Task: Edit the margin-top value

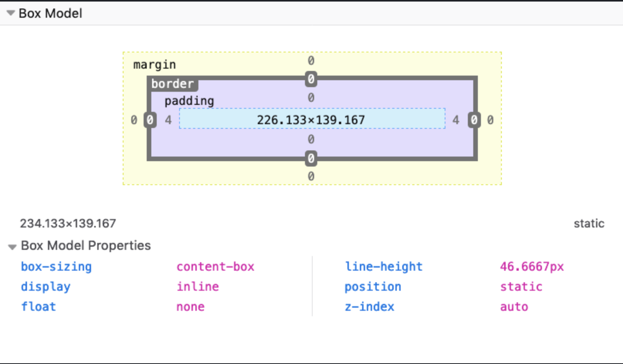Action: [311, 61]
